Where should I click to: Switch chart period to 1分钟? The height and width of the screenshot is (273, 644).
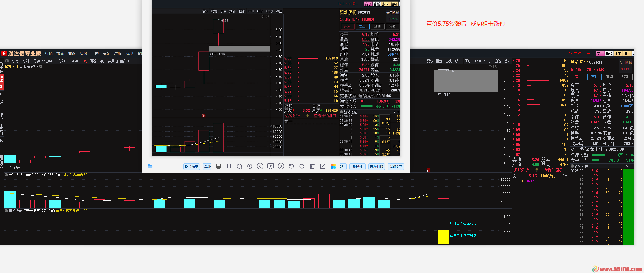pyautogui.click(x=25, y=61)
